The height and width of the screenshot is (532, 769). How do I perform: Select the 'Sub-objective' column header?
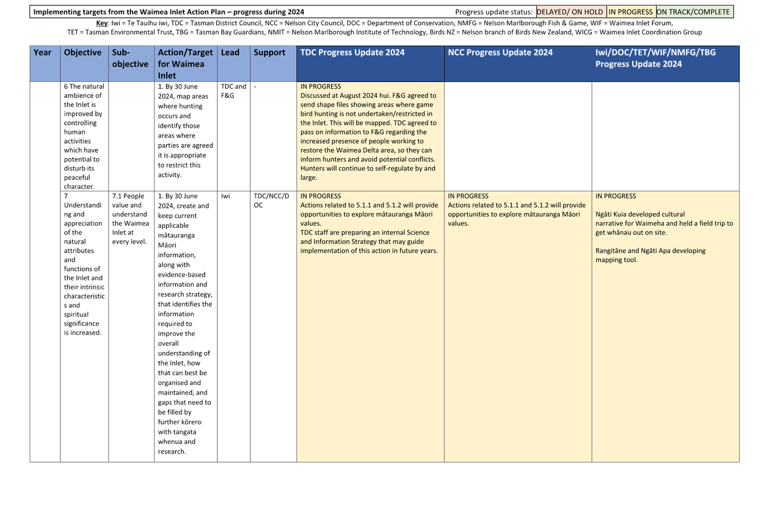pos(131,64)
